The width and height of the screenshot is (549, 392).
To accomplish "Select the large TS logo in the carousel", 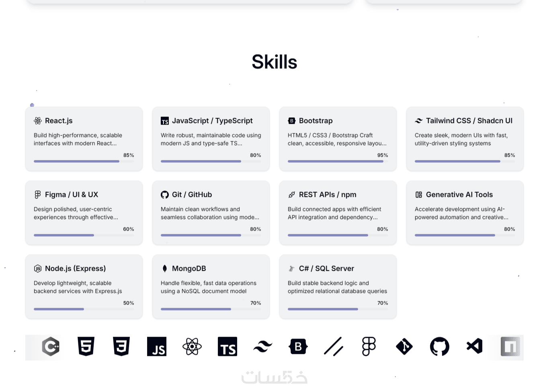I will pyautogui.click(x=227, y=347).
